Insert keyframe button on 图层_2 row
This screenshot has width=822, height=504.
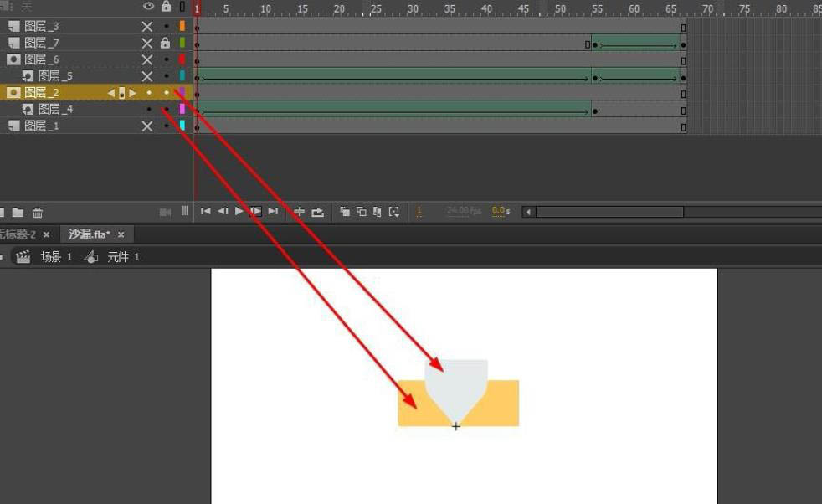[121, 94]
